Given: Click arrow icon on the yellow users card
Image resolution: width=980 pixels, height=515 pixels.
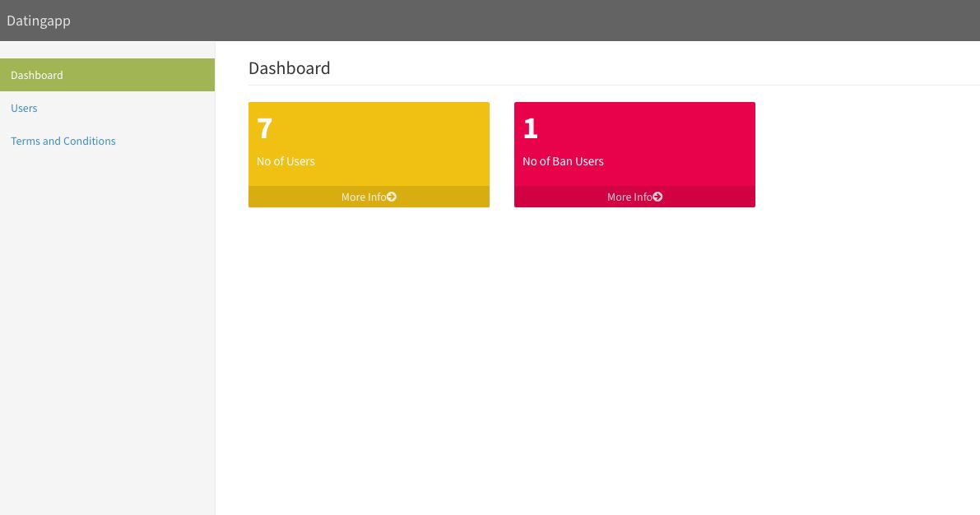Looking at the screenshot, I should [391, 197].
